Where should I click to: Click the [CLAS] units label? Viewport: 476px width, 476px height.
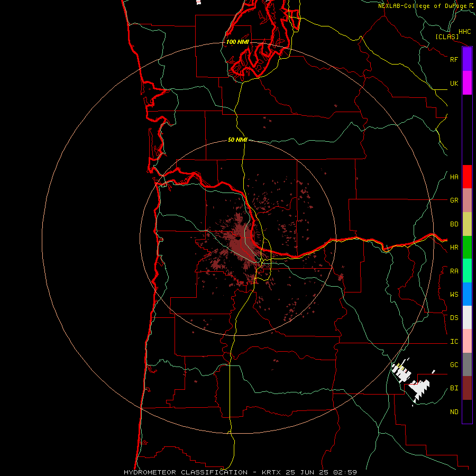pyautogui.click(x=447, y=37)
